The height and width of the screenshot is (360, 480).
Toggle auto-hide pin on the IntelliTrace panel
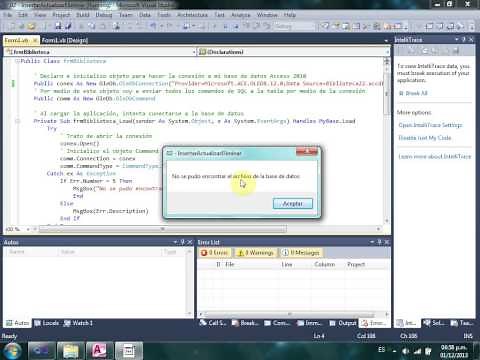464,39
